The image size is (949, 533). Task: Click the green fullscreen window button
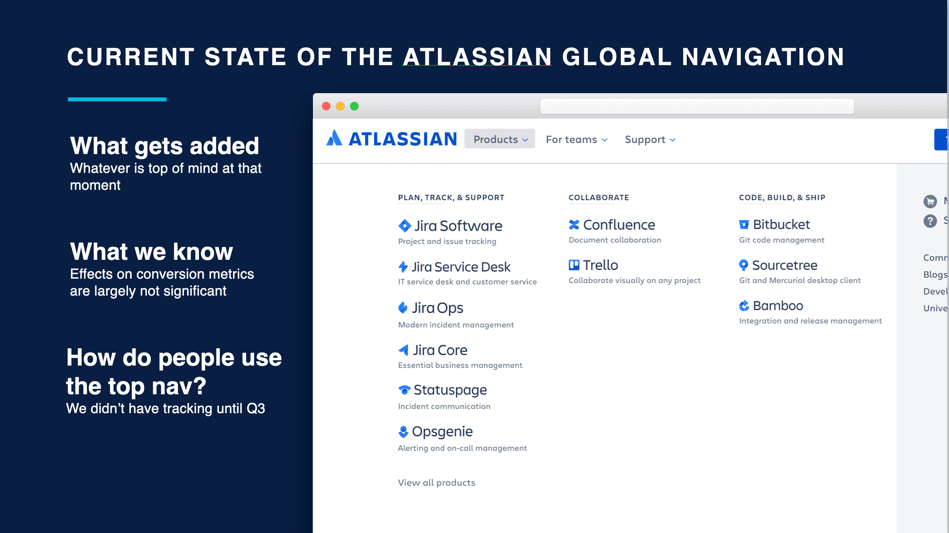coord(354,106)
